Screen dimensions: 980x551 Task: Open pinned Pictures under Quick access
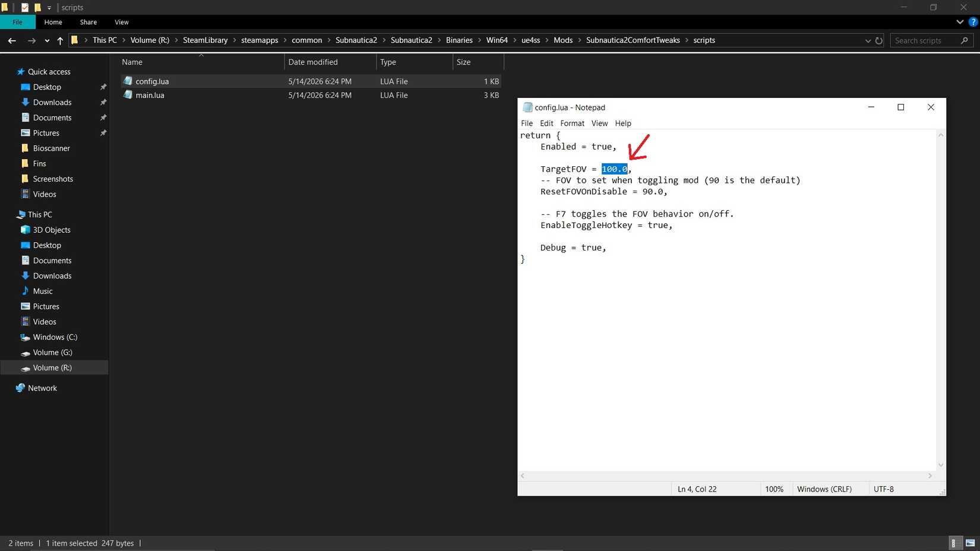(x=46, y=133)
